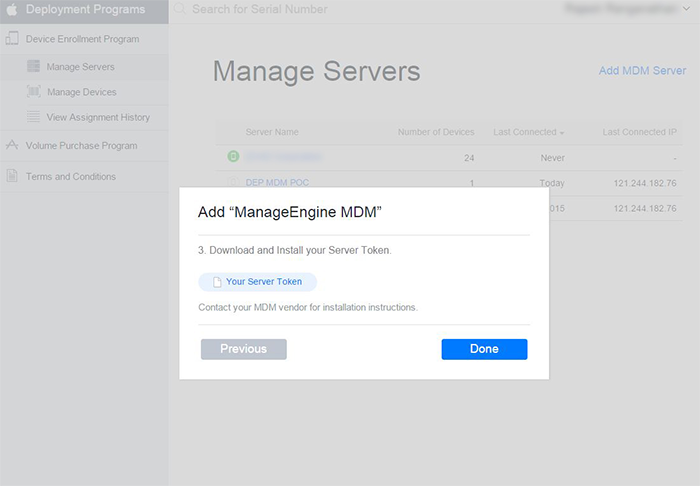Click the Add "ManageEngine MDM" dialog title
The height and width of the screenshot is (486, 700).
(x=290, y=212)
